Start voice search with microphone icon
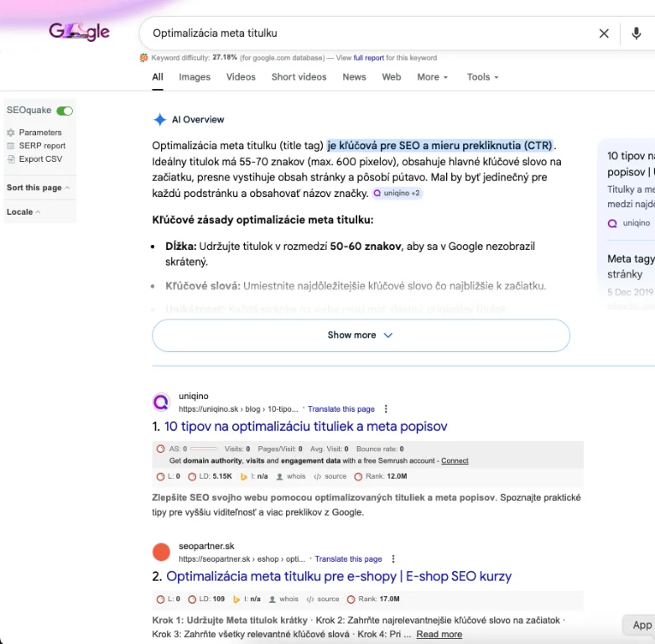The height and width of the screenshot is (644, 655). (x=636, y=34)
